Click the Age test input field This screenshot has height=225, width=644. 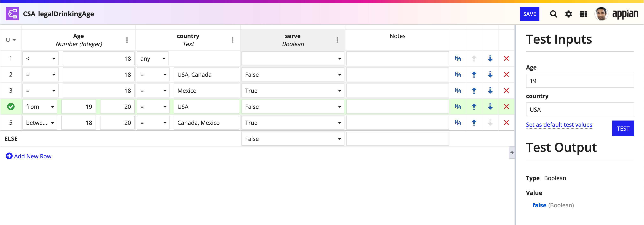(x=580, y=81)
